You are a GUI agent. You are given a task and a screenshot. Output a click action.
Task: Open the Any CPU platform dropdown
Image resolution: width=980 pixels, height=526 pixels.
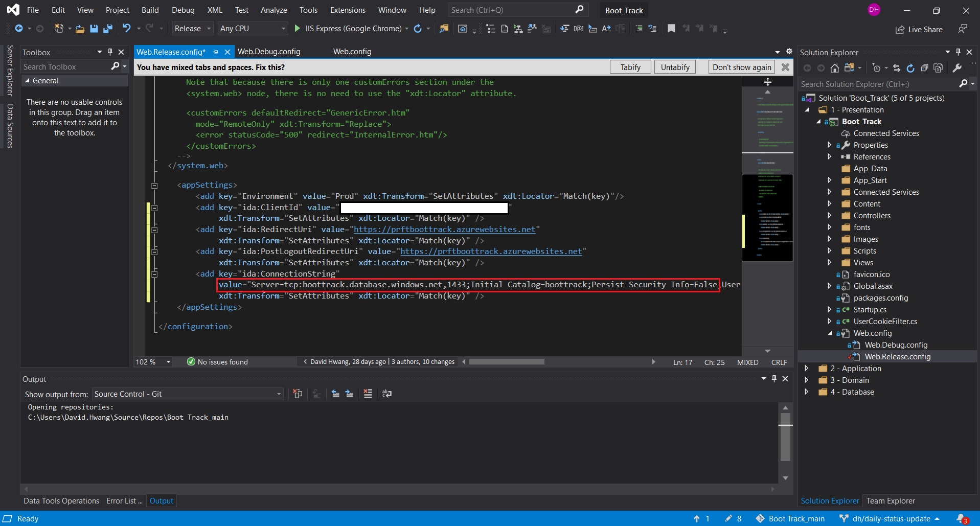(x=252, y=28)
